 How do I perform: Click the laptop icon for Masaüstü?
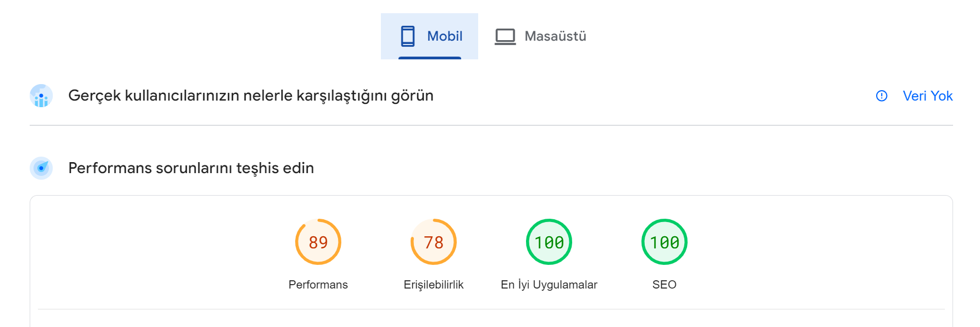505,37
